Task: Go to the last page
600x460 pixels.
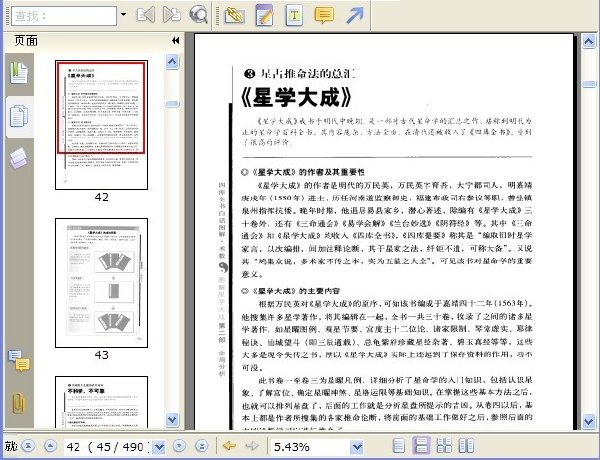Action: [201, 446]
